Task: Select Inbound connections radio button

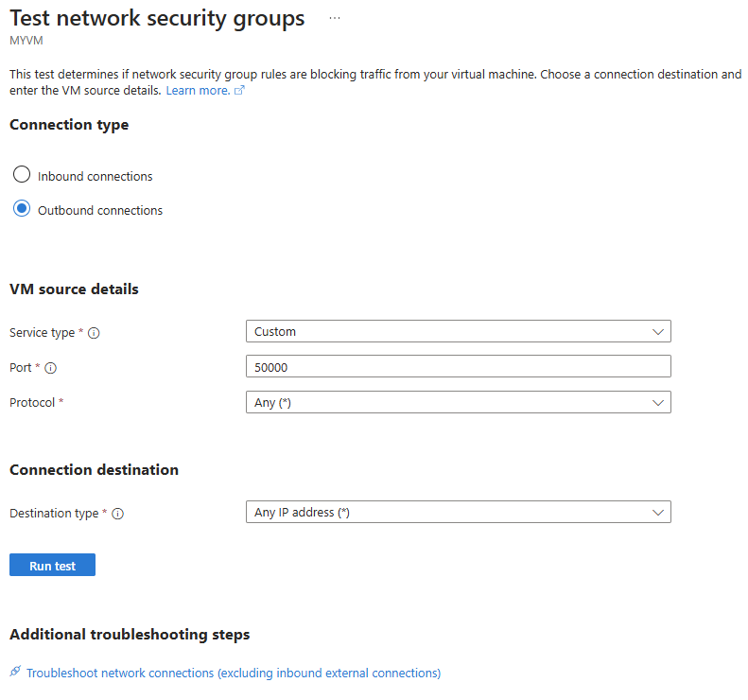Action: [x=22, y=175]
